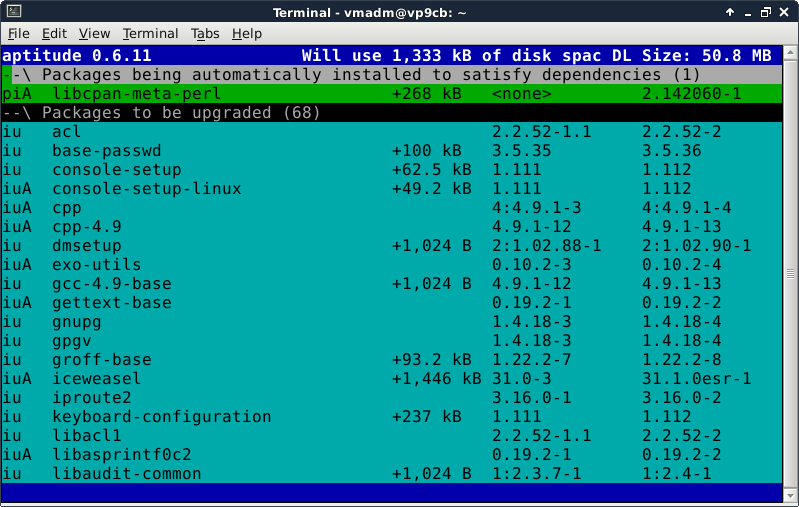The height and width of the screenshot is (507, 799).
Task: Select the iceweasel package entry
Action: (96, 379)
